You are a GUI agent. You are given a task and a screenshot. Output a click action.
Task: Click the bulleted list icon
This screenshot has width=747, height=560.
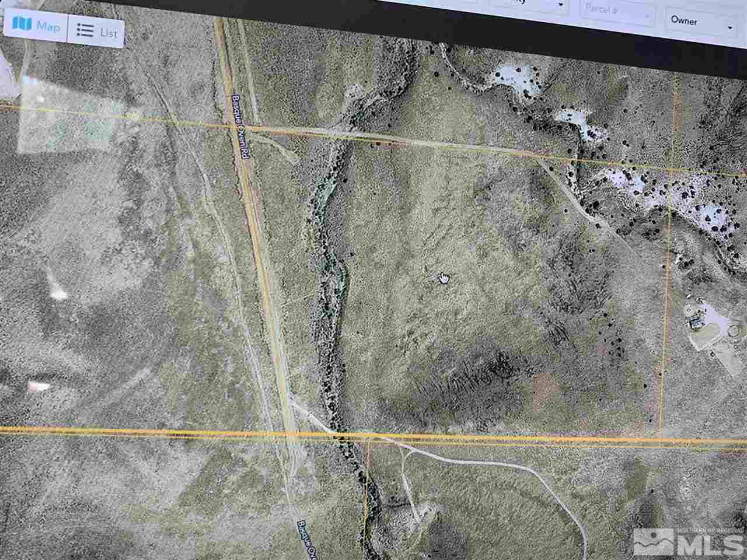(86, 31)
